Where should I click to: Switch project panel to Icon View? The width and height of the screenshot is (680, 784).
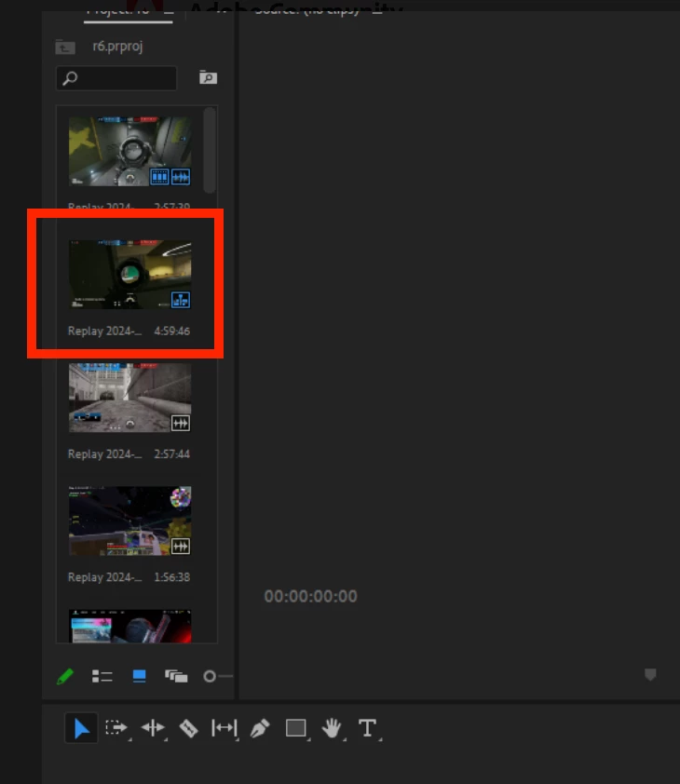click(139, 677)
